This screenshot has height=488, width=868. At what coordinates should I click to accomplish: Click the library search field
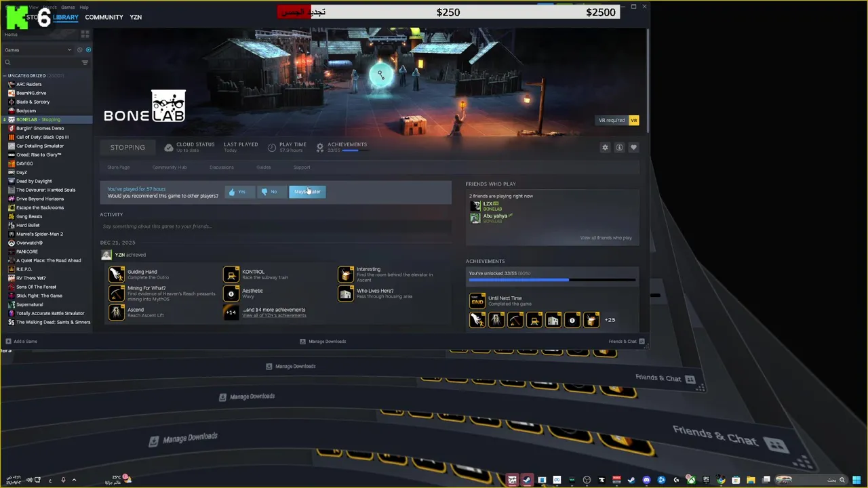(x=41, y=62)
